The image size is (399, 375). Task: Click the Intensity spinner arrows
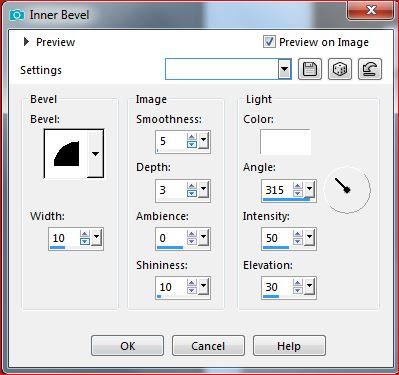coord(298,238)
